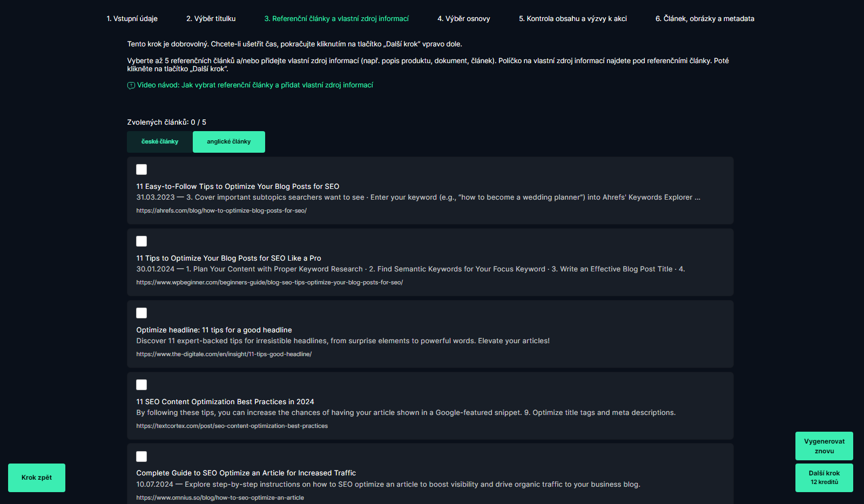864x504 pixels.
Task: Go to step 1. Vstupní údaje
Action: [x=132, y=18]
